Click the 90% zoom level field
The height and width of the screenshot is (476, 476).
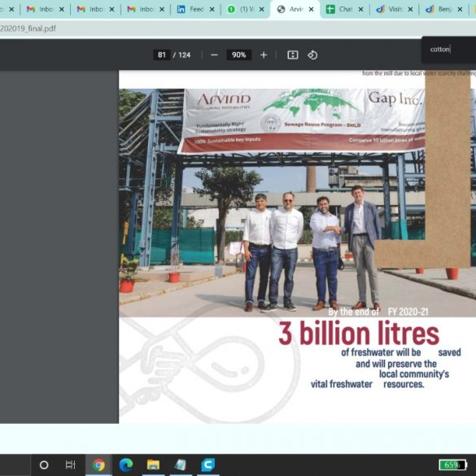coord(239,55)
